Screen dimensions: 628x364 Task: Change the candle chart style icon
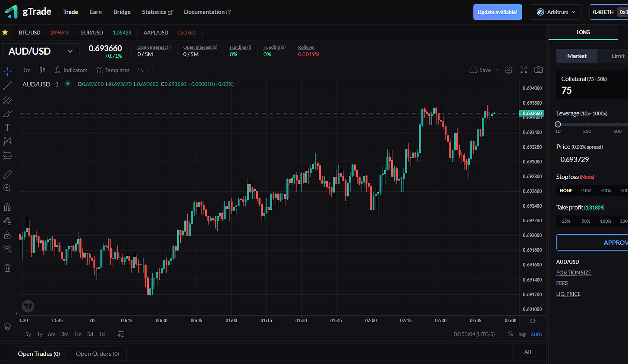coord(42,70)
